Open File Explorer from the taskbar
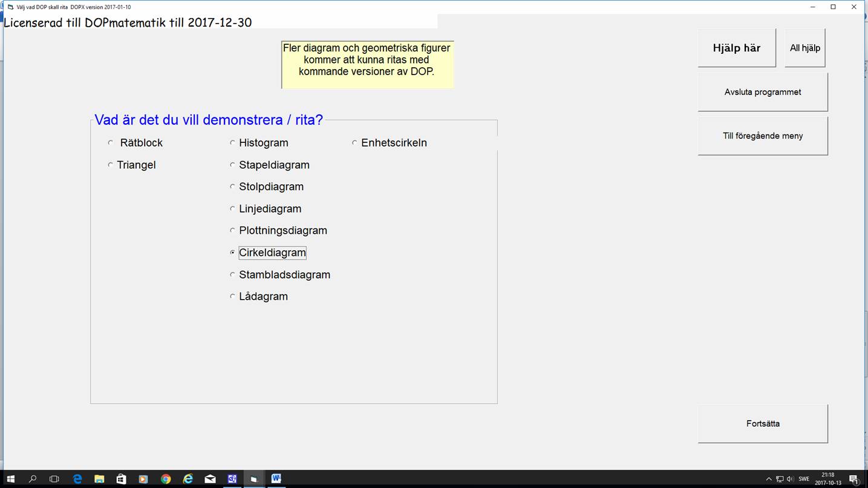Screen dimensions: 868x488 pyautogui.click(x=99, y=479)
